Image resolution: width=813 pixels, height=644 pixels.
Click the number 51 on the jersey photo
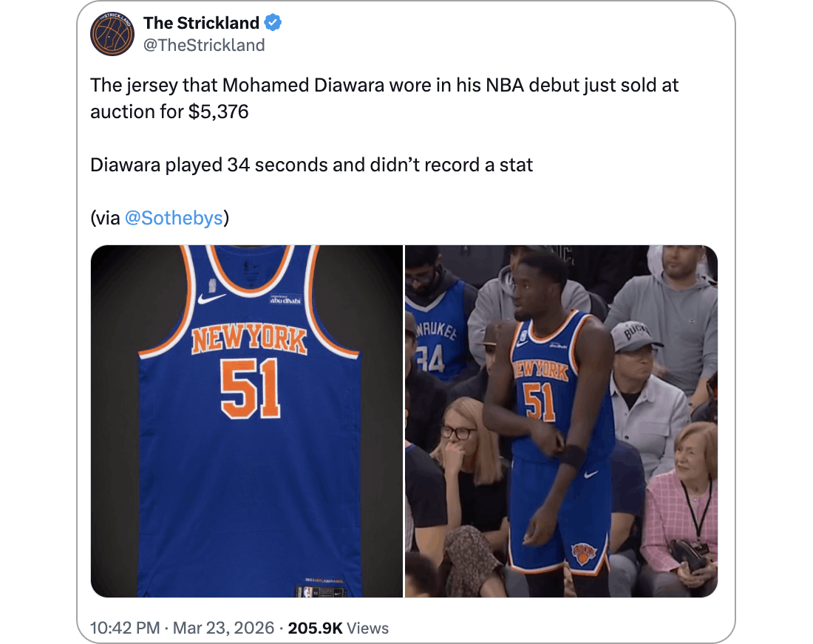coord(251,388)
